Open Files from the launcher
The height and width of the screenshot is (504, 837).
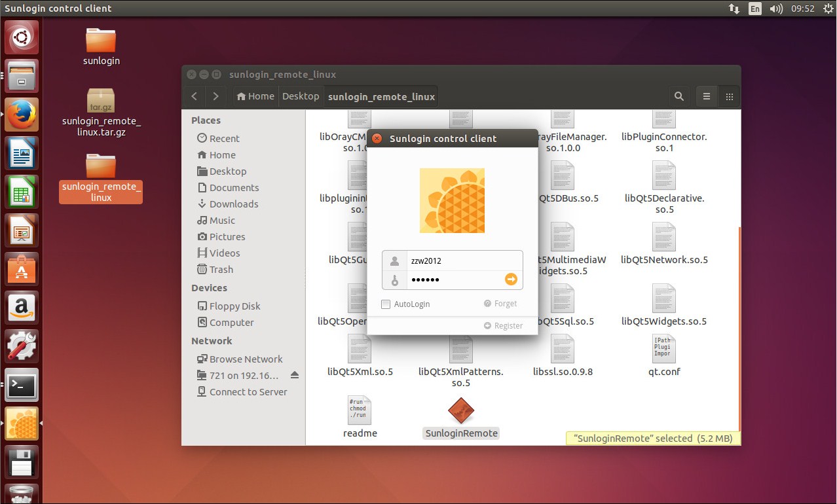(22, 76)
